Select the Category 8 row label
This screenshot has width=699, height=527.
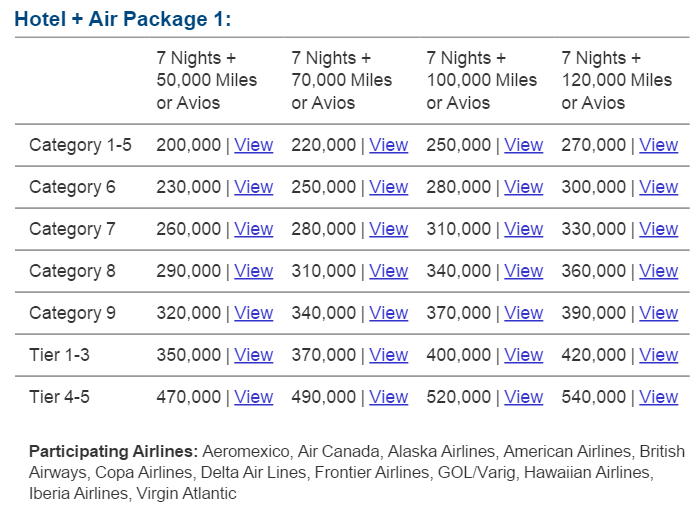click(72, 271)
